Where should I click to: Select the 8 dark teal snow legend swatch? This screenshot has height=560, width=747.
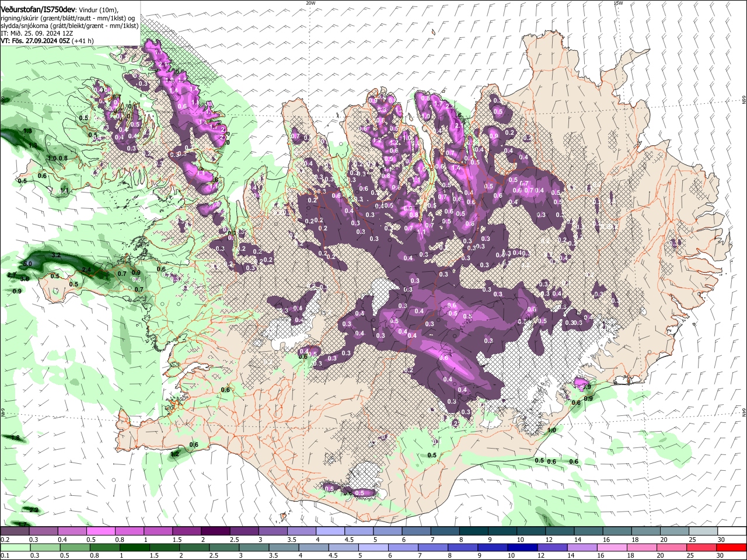click(x=473, y=531)
